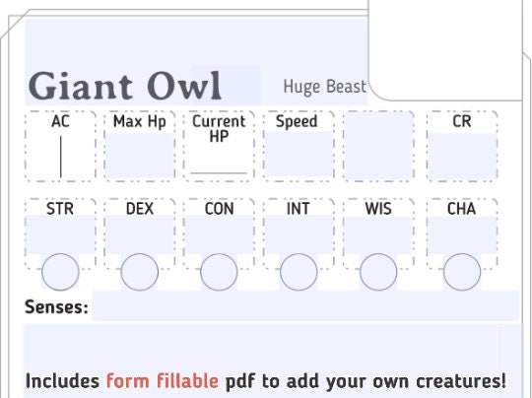Click the CON modifier circle
The image size is (532, 398).
click(219, 272)
